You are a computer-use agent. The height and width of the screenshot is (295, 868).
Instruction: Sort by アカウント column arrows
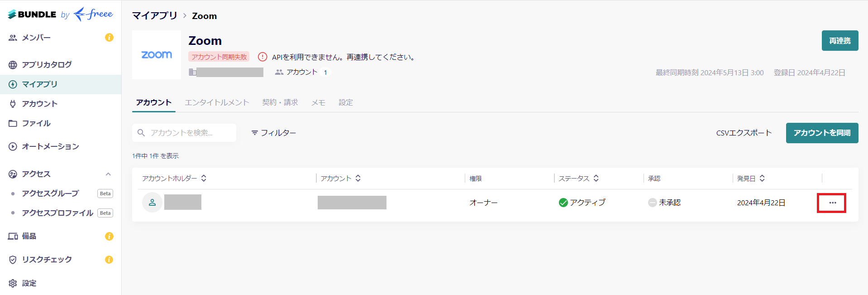click(x=358, y=178)
